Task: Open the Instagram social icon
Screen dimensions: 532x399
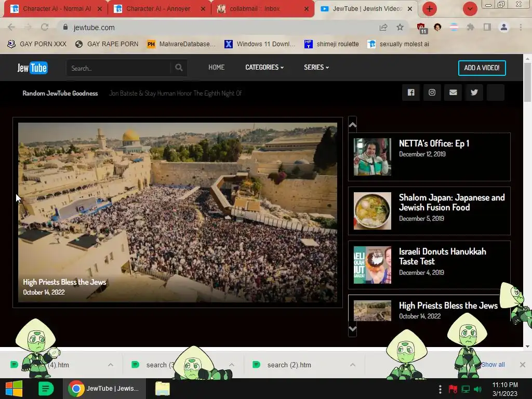Action: click(432, 92)
